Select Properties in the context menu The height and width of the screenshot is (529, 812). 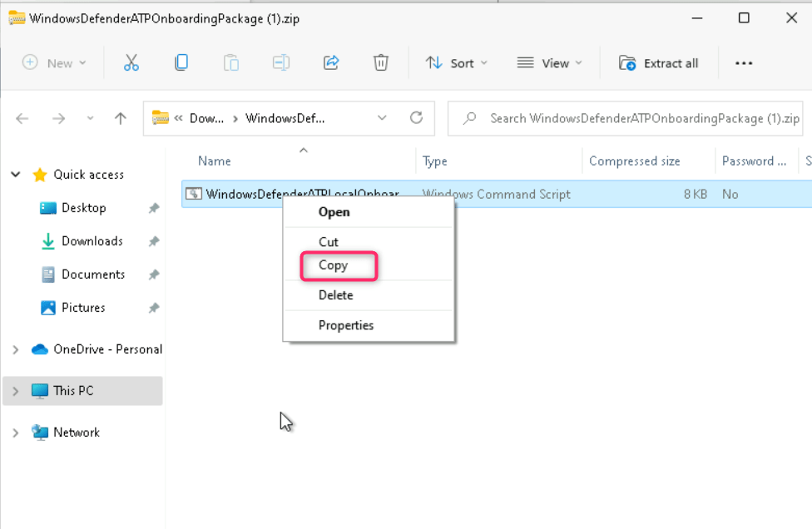(346, 325)
